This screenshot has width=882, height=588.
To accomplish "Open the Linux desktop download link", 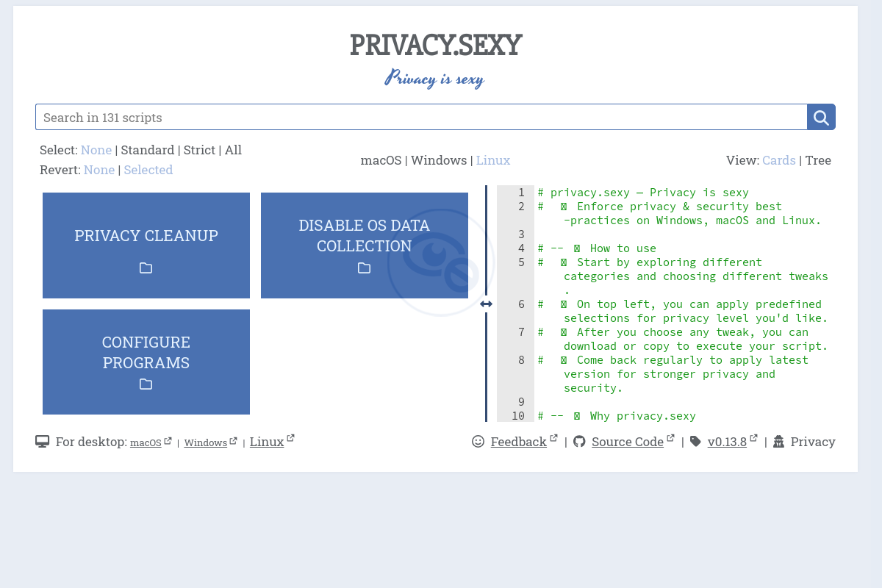I will click(x=267, y=442).
